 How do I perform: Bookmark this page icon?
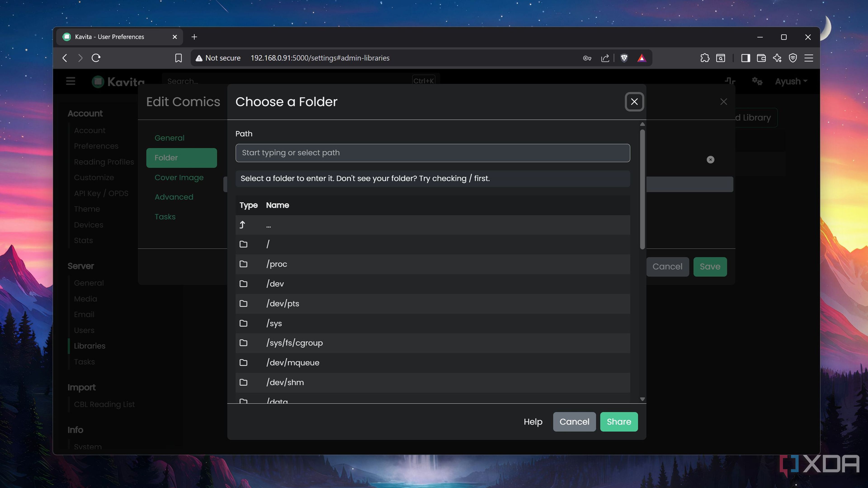pos(178,58)
